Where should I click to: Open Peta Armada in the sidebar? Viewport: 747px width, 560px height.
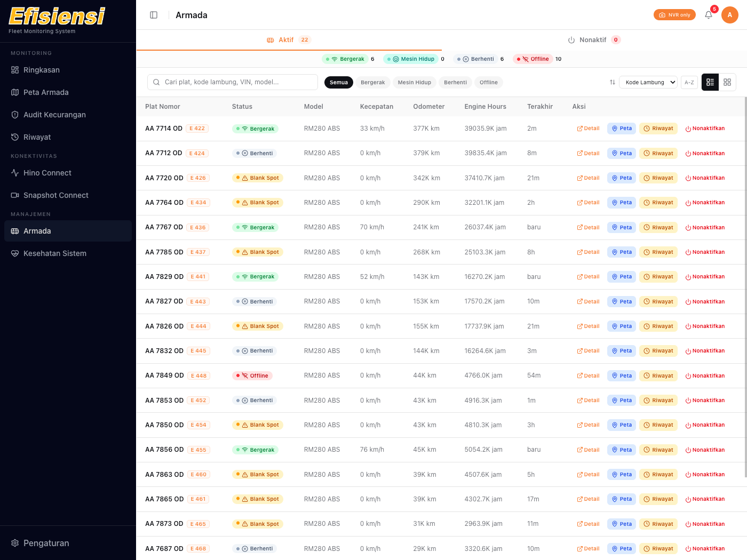[68, 92]
